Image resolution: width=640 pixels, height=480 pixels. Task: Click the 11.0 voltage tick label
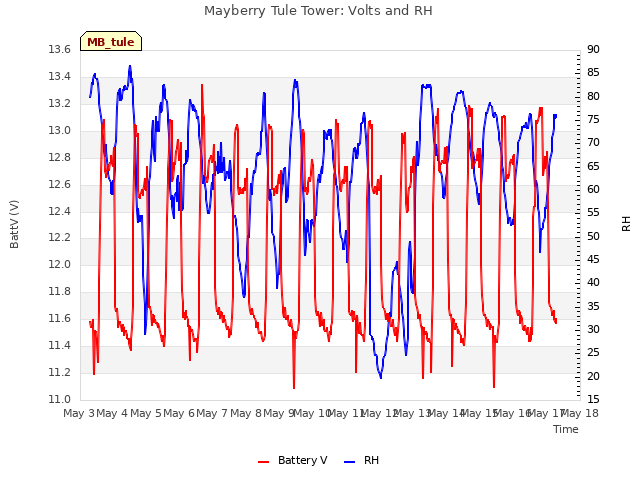pos(59,400)
